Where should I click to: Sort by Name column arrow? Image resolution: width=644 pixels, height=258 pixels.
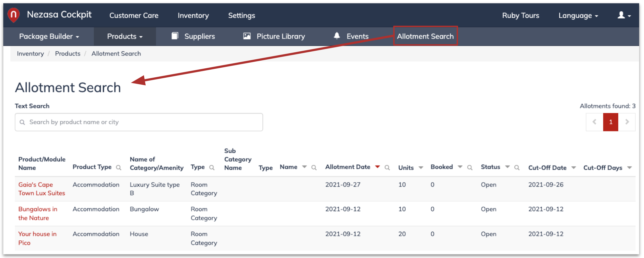(x=304, y=167)
